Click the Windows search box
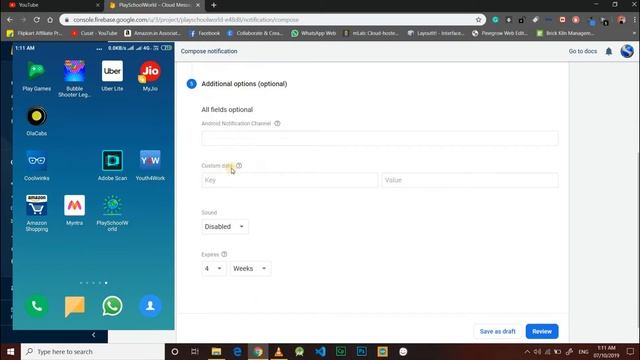The image size is (640, 360). tap(93, 351)
